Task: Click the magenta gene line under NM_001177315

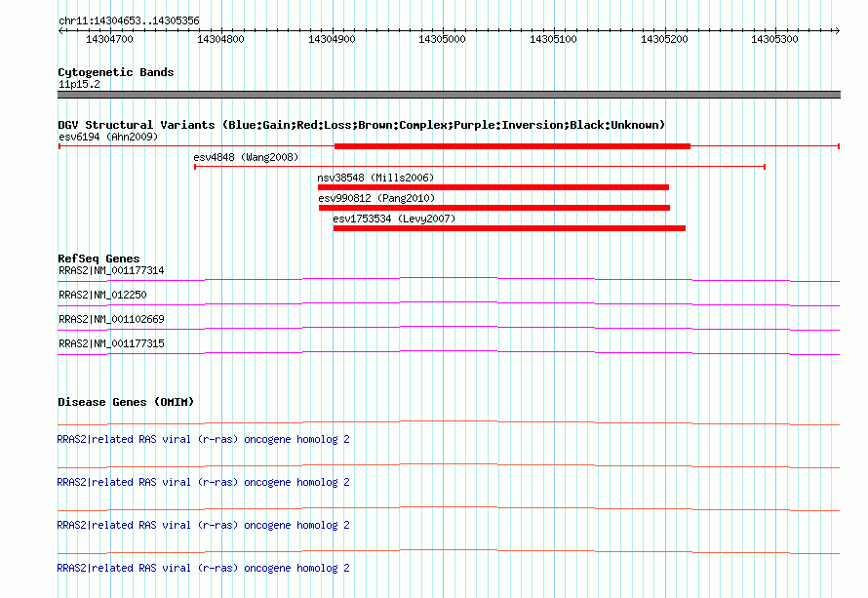Action: pyautogui.click(x=449, y=351)
